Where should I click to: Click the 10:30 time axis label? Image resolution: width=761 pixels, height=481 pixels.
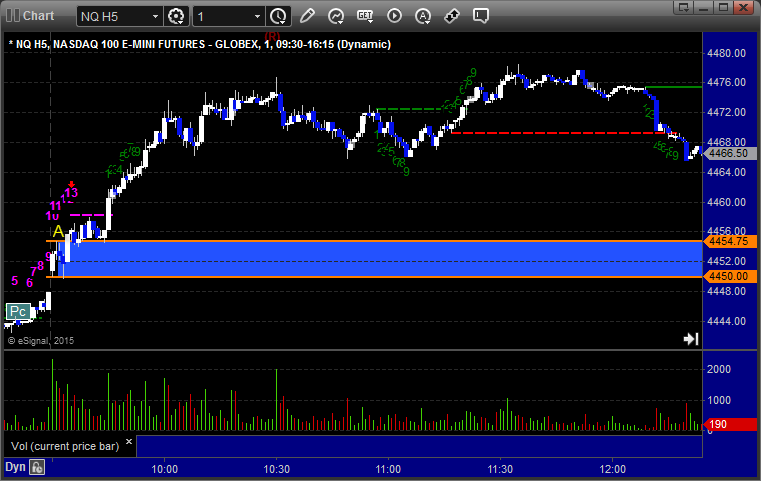click(x=277, y=469)
